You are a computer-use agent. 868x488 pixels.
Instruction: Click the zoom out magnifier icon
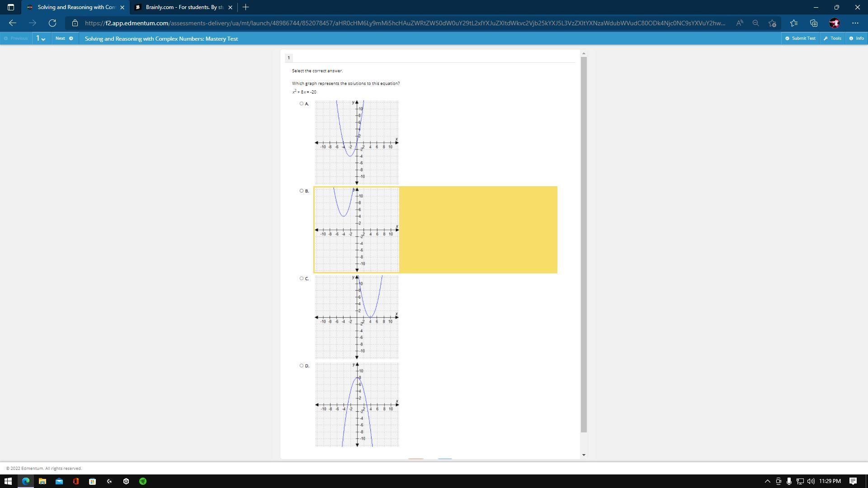pyautogui.click(x=755, y=23)
